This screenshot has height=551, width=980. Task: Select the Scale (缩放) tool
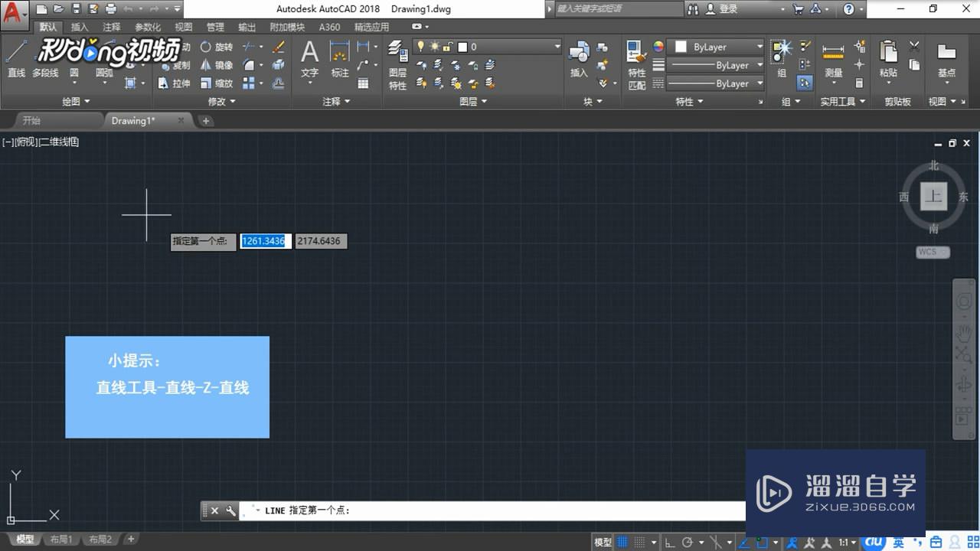coord(217,83)
